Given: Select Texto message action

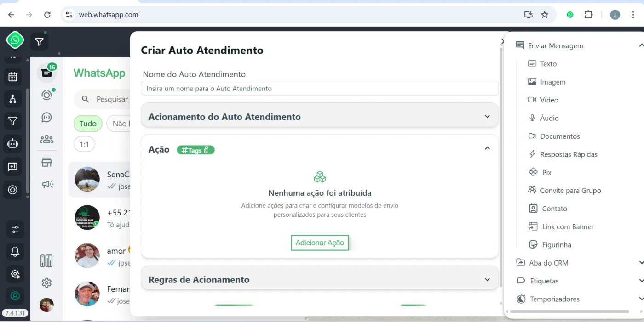Looking at the screenshot, I should pos(542,64).
